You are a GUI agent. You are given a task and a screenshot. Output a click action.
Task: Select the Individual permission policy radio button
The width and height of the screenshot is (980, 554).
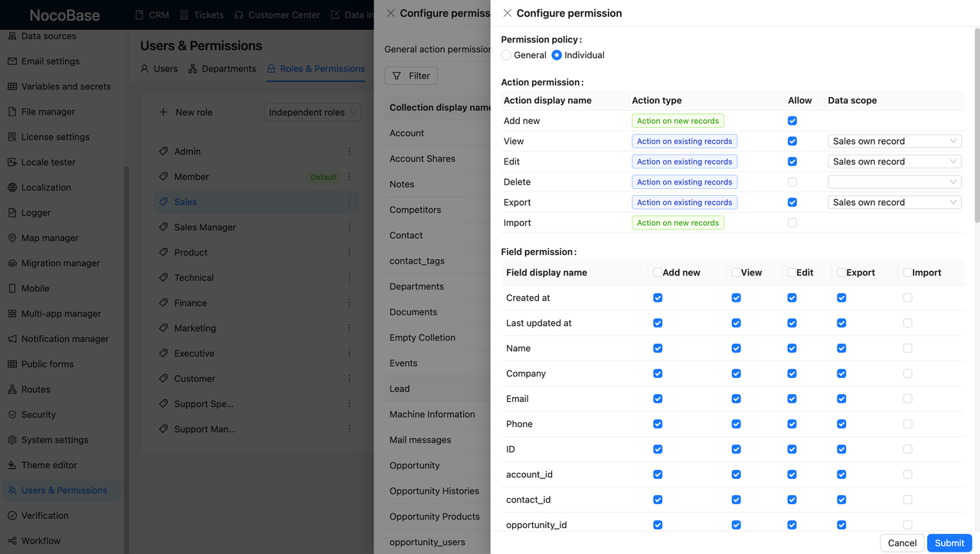[x=558, y=54]
